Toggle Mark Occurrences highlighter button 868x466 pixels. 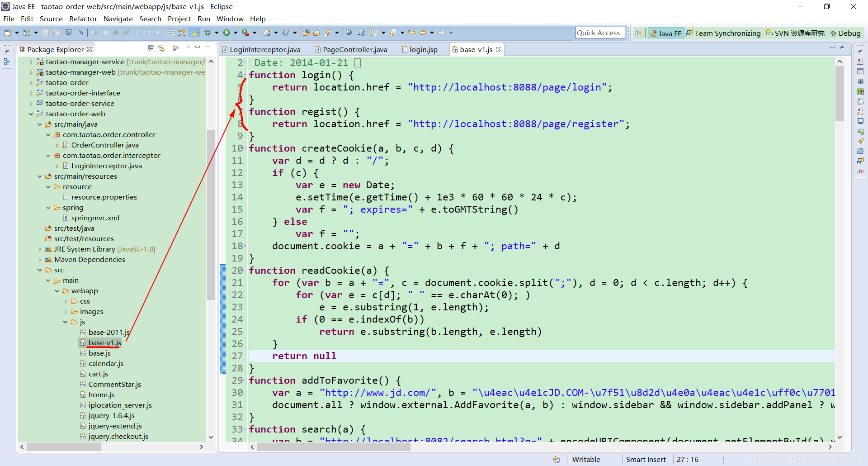coord(195,33)
